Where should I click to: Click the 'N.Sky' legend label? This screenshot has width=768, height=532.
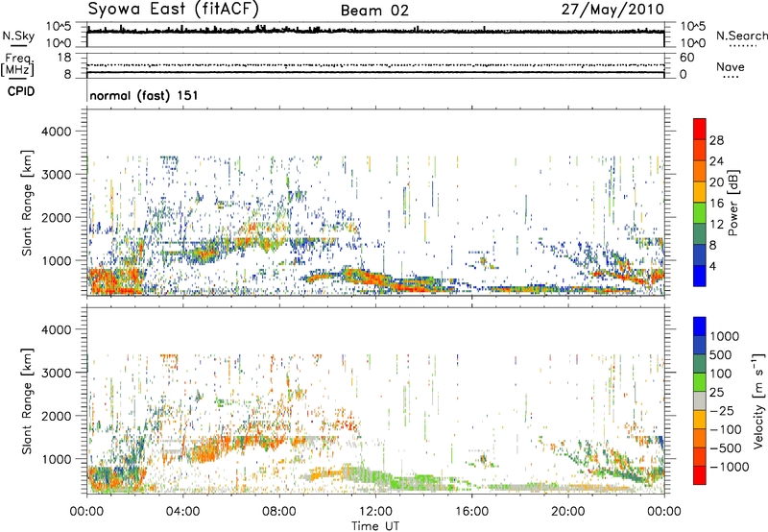click(18, 36)
